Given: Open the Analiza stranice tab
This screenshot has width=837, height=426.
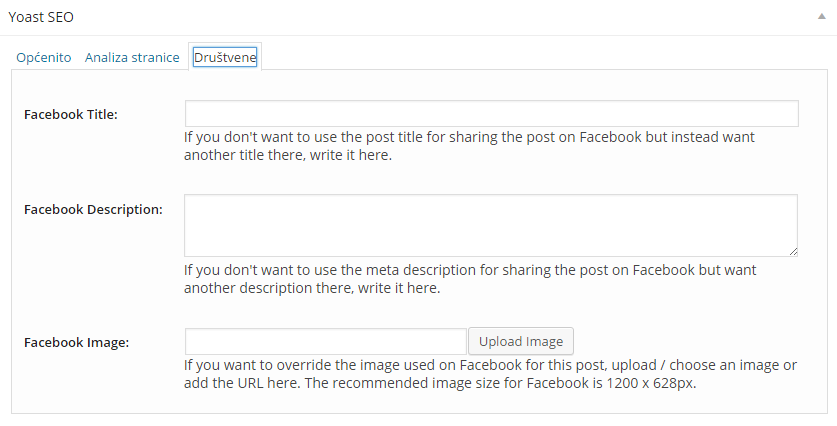Looking at the screenshot, I should pos(132,57).
